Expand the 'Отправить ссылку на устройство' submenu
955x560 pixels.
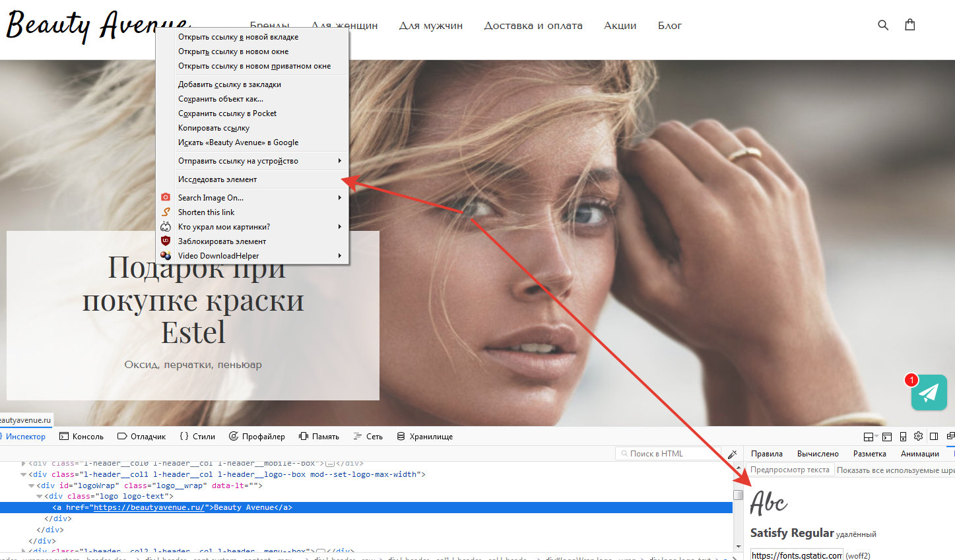[340, 160]
